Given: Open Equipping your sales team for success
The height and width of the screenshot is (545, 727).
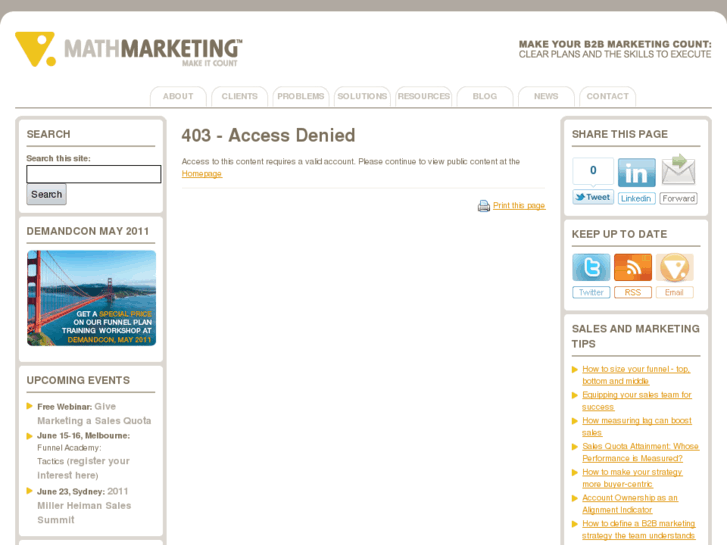Looking at the screenshot, I should click(637, 401).
